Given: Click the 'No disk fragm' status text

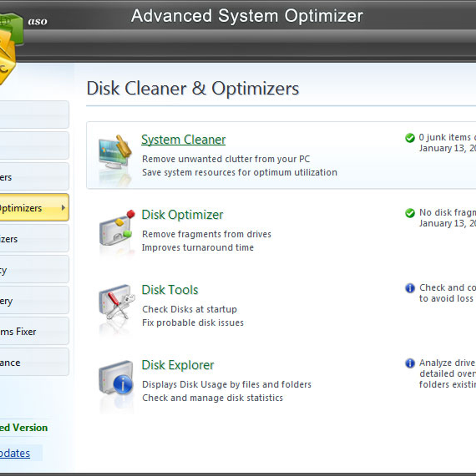Looking at the screenshot, I should pos(448,212).
